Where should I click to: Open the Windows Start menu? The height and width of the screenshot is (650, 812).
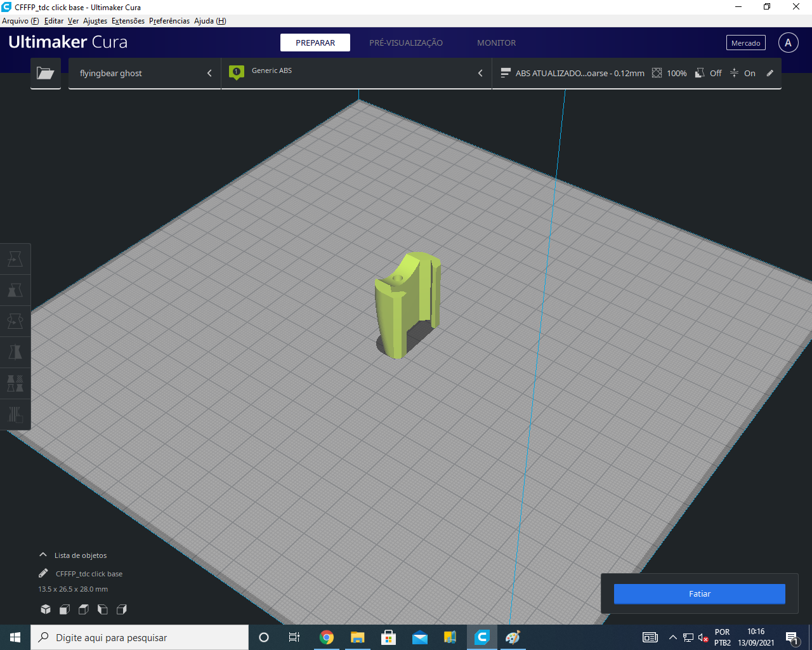pos(15,637)
